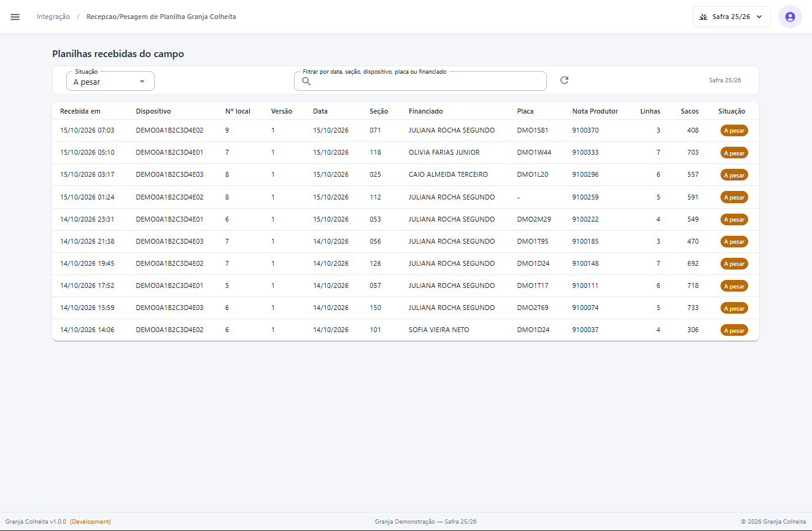This screenshot has width=812, height=531.
Task: Open the Safra 25/26 dropdown
Action: (x=732, y=17)
